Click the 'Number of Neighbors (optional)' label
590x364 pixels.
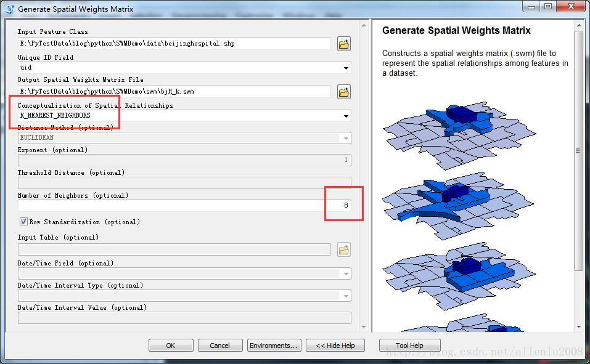(73, 195)
